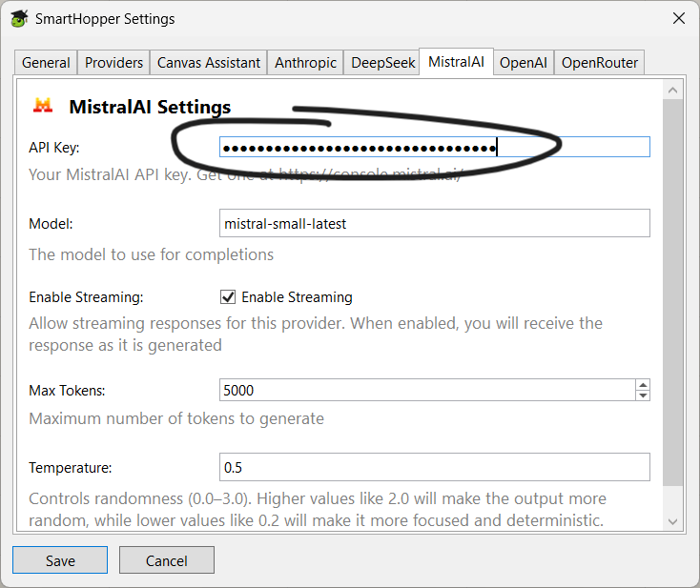The height and width of the screenshot is (588, 700).
Task: Click the 'Model:' label
Action: (x=51, y=224)
